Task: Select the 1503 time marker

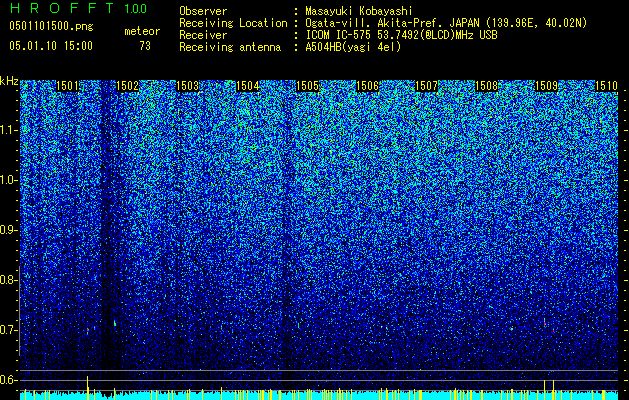Action: click(187, 86)
